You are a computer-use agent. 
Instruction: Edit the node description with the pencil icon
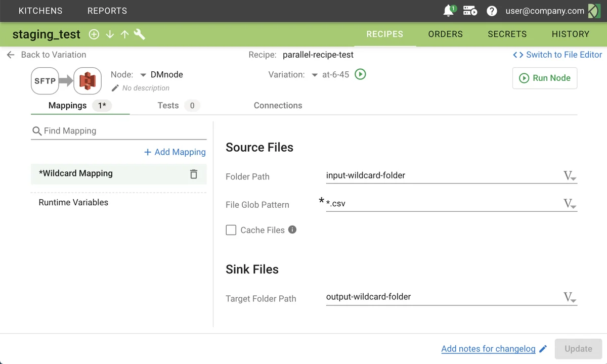114,87
